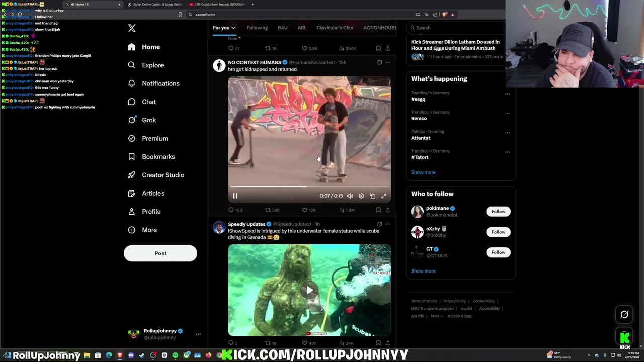Pause the skatepark video
The height and width of the screenshot is (362, 644).
235,196
